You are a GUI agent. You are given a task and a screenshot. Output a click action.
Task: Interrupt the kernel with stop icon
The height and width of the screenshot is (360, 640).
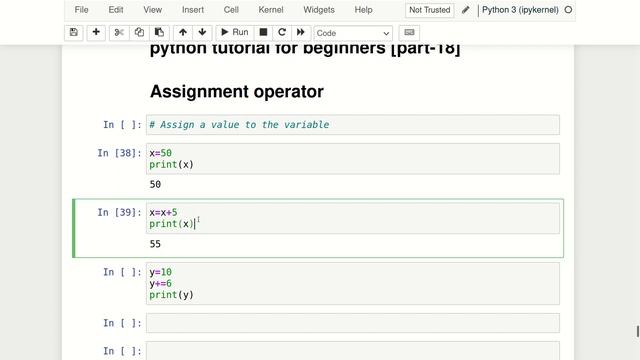tap(263, 32)
